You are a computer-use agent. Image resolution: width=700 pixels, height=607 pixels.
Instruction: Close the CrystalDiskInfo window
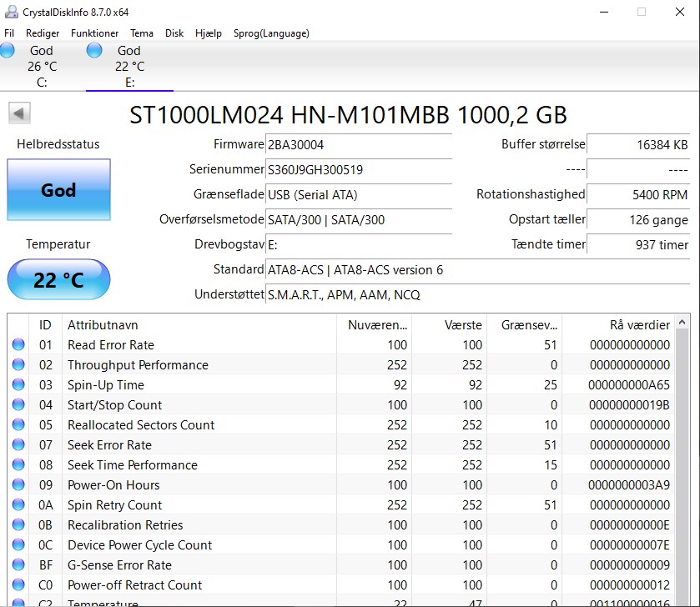[679, 12]
